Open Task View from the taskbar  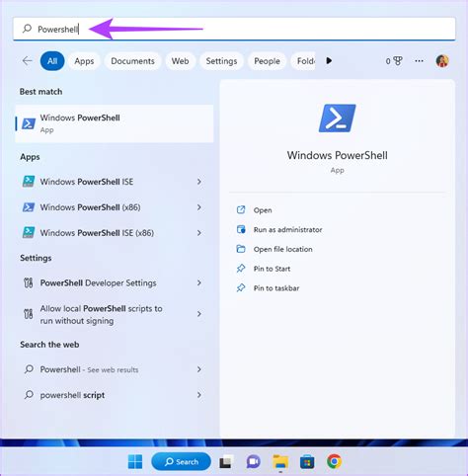pyautogui.click(x=226, y=461)
